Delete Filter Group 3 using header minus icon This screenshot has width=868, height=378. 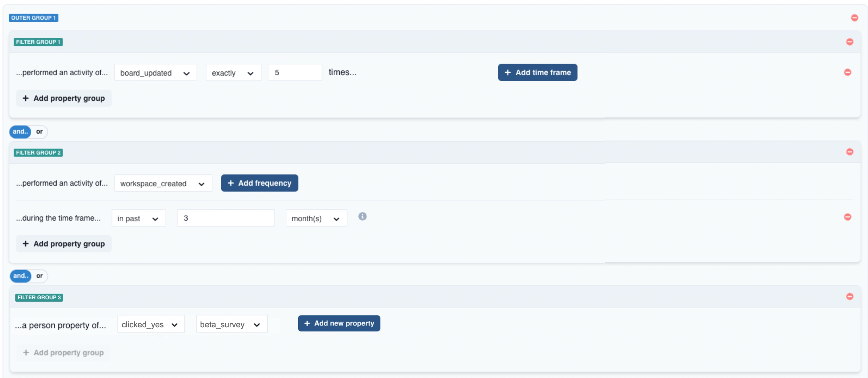(x=850, y=297)
